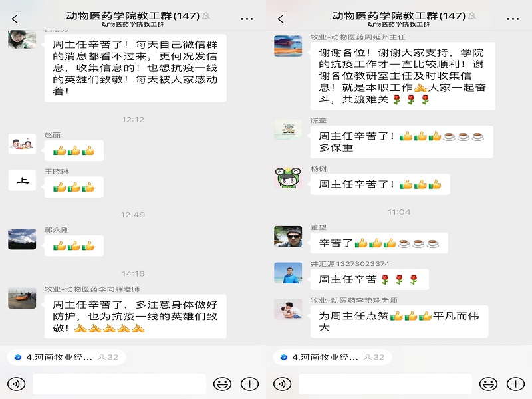Open emoji picker in left chat
Screen dimensions: 532x399
click(222, 384)
